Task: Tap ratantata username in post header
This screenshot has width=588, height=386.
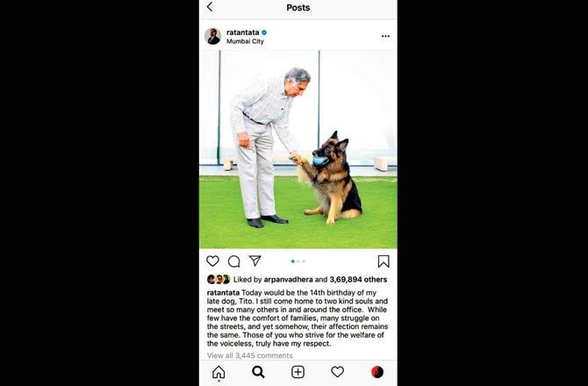Action: (242, 32)
